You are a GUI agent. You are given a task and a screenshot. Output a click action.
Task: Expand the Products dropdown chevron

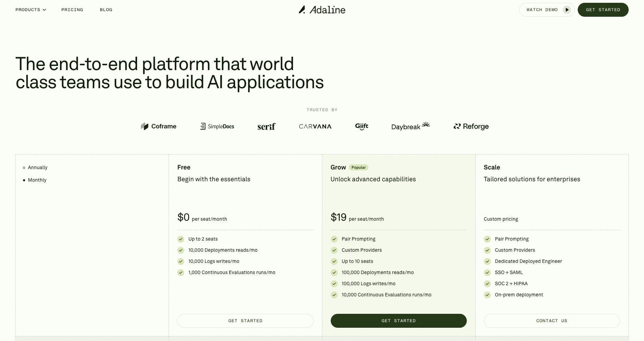tap(44, 10)
